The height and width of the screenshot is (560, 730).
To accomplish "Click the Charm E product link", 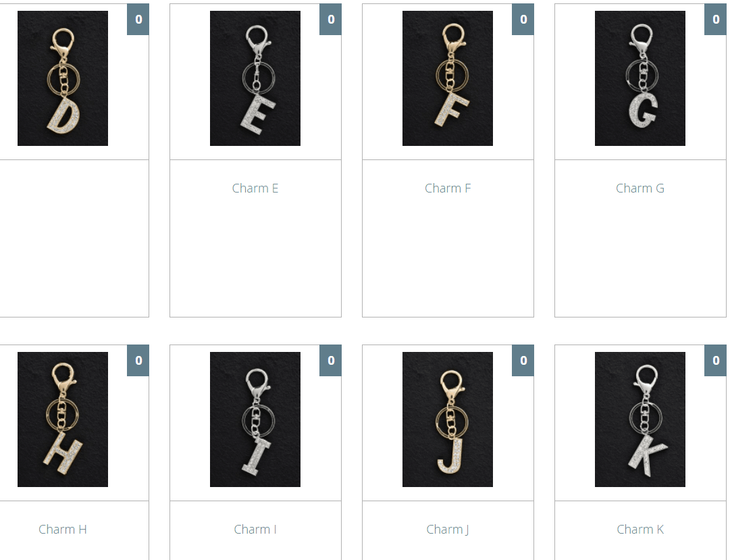I will point(255,188).
